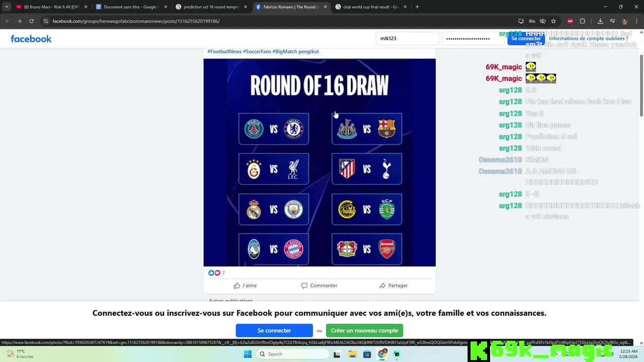The image size is (644, 362).
Task: Open club world cup final result tab
Action: click(x=370, y=7)
